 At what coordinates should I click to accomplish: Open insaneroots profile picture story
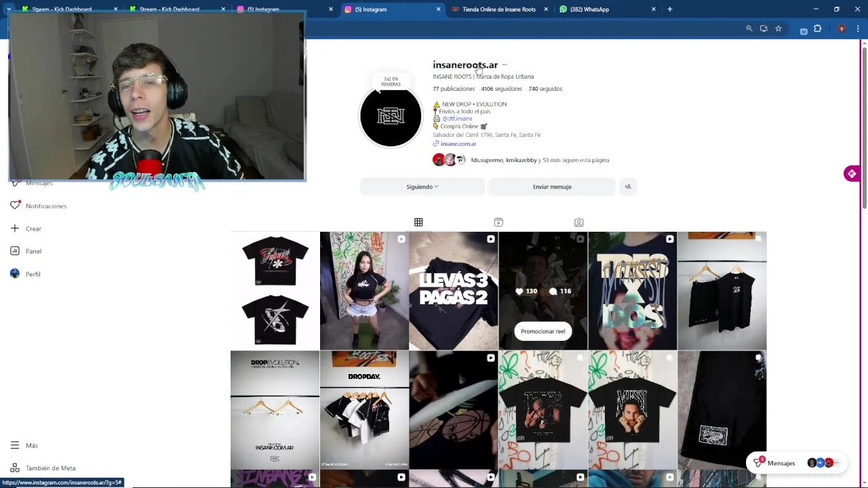point(391,117)
